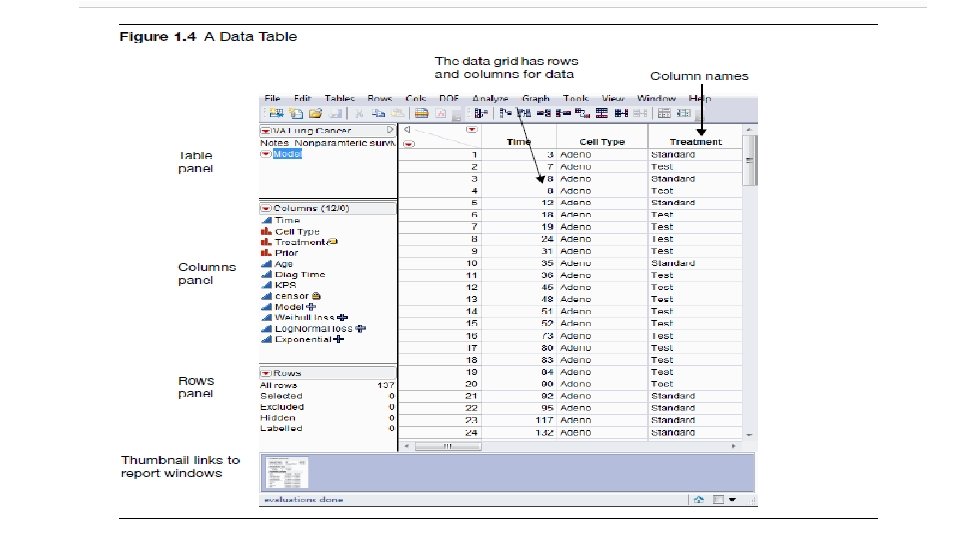Image resolution: width=960 pixels, height=540 pixels.
Task: Click the Cut scissors toolbar icon
Action: coord(359,113)
